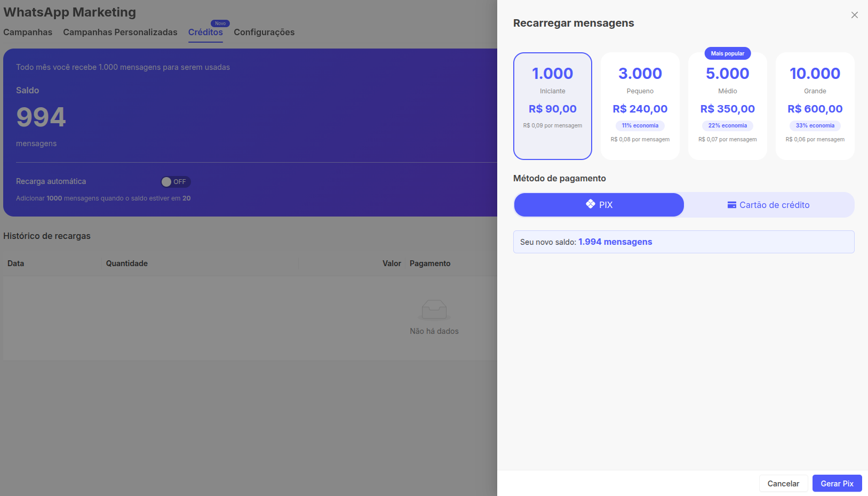Image resolution: width=868 pixels, height=496 pixels.
Task: Toggle Recarga automática switch on
Action: 176,182
